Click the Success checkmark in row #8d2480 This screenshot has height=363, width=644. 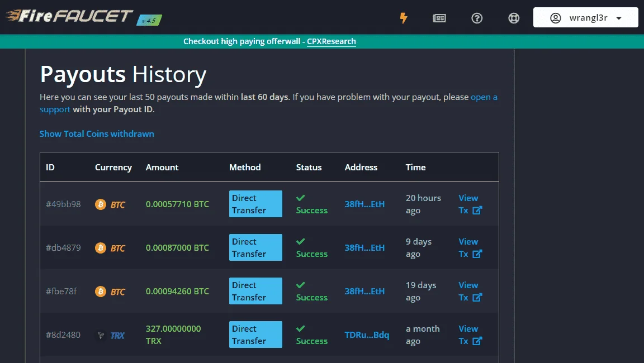(x=301, y=328)
